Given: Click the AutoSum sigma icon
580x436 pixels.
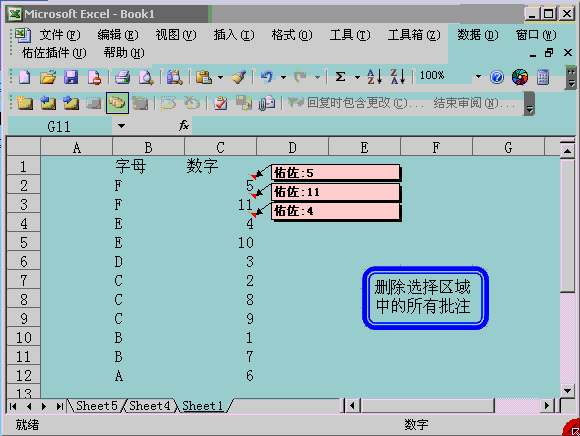Looking at the screenshot, I should (340, 77).
